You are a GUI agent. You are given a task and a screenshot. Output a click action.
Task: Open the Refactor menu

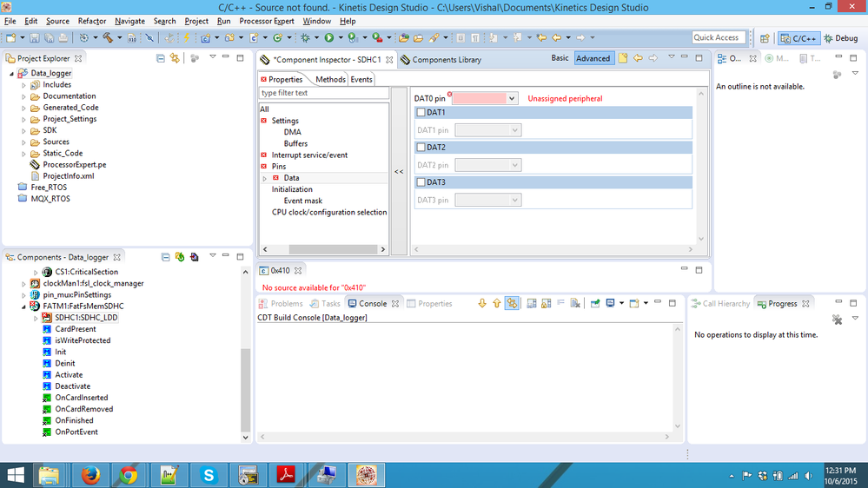coord(92,21)
